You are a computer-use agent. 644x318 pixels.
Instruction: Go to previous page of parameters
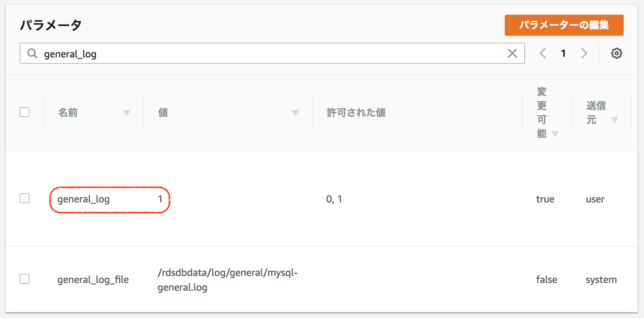click(543, 54)
